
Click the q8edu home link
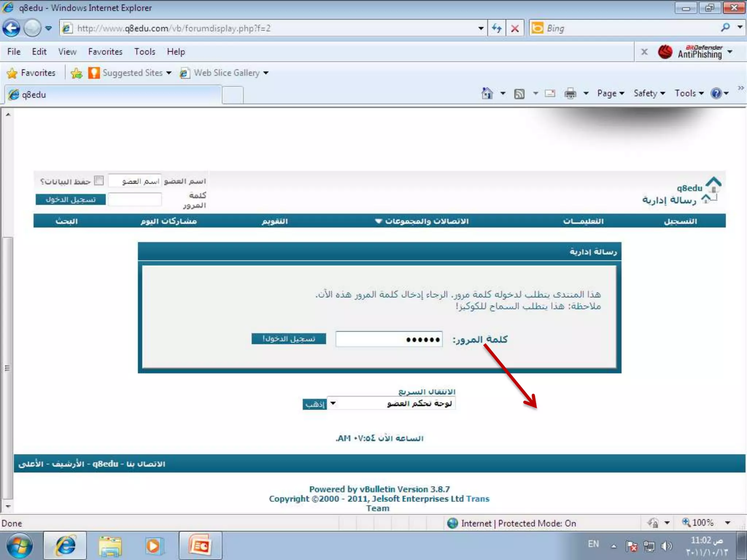(x=689, y=188)
